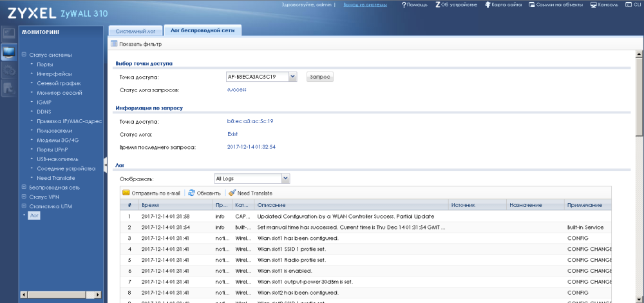Viewport: 644px width, 303px height.
Task: Open the dashboard icon in left rail
Action: (8, 34)
